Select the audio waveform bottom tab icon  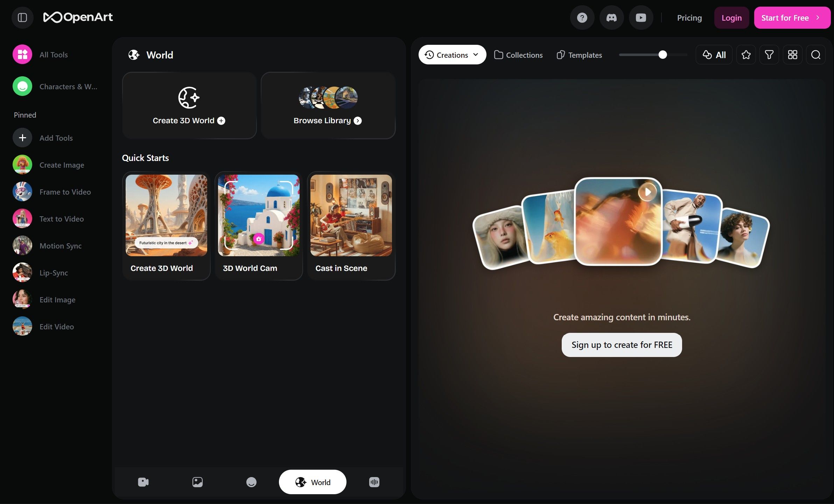point(374,482)
